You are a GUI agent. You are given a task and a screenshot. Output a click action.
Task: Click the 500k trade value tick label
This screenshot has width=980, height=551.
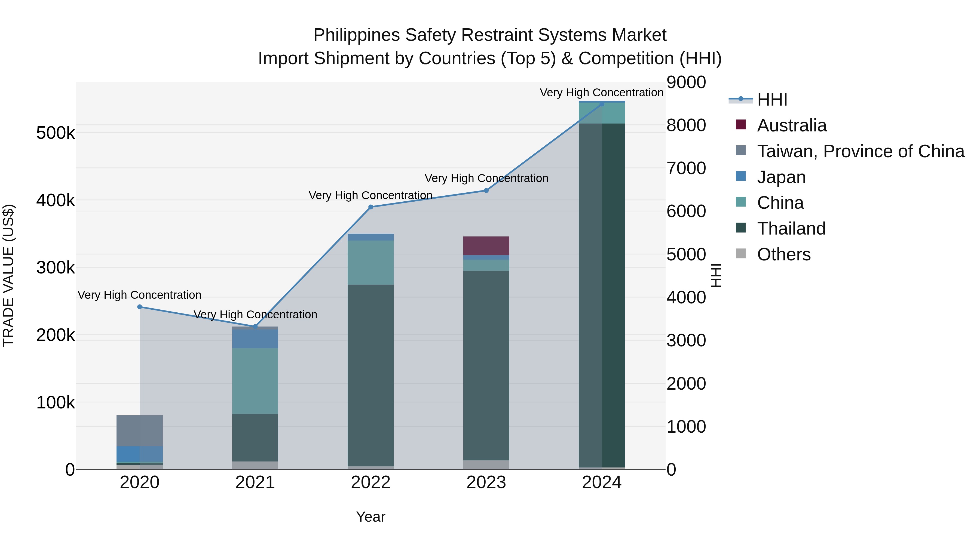[56, 133]
